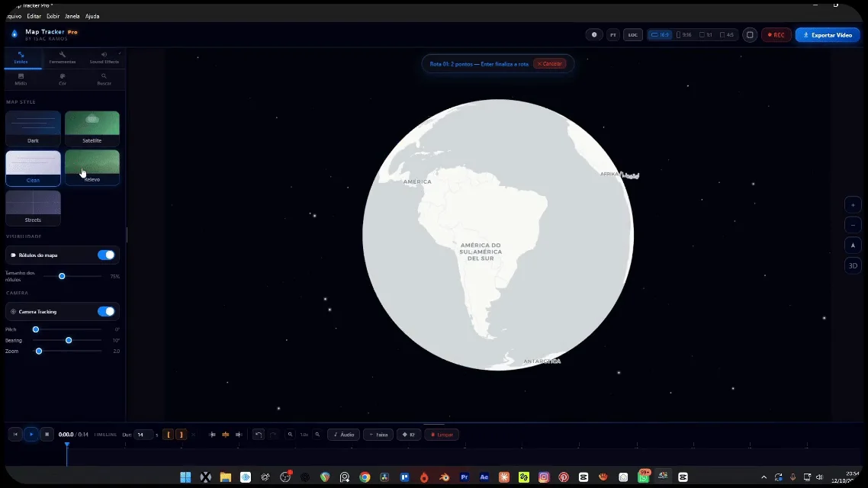Click the Faixa add track button
The height and width of the screenshot is (488, 868).
coord(378,435)
